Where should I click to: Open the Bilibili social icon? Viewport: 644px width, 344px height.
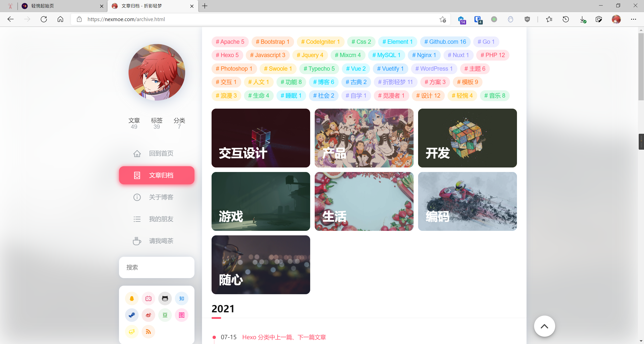(x=148, y=298)
